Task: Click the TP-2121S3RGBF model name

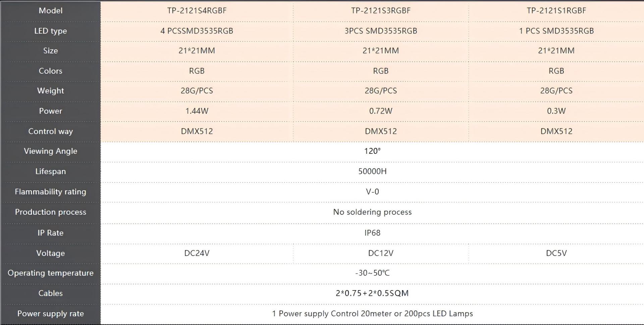Action: pyautogui.click(x=381, y=11)
